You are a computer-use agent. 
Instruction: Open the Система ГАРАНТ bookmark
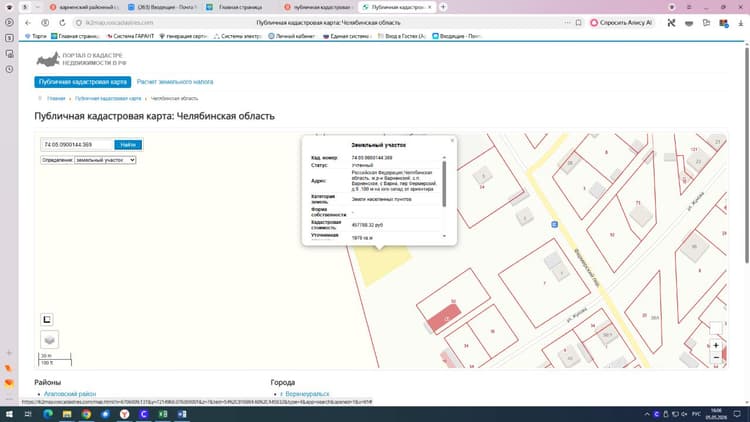130,36
